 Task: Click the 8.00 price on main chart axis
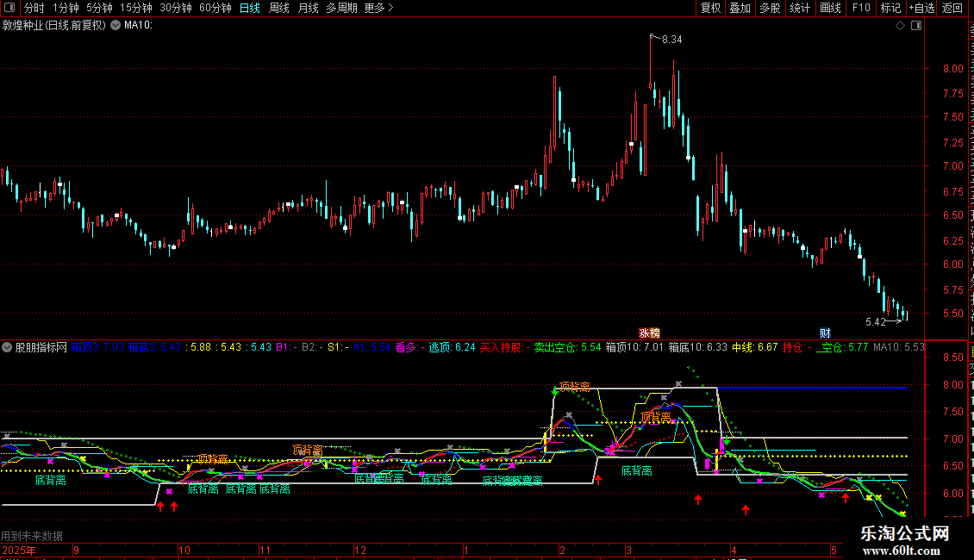952,69
